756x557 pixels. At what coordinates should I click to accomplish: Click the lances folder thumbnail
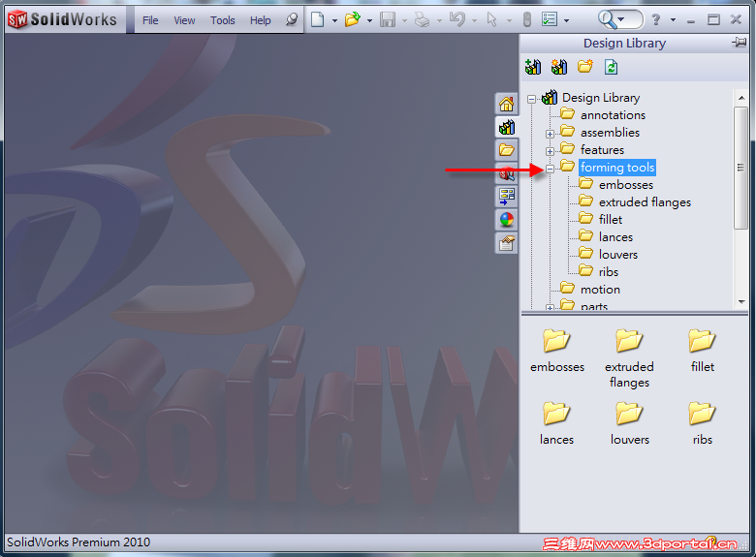[x=556, y=414]
